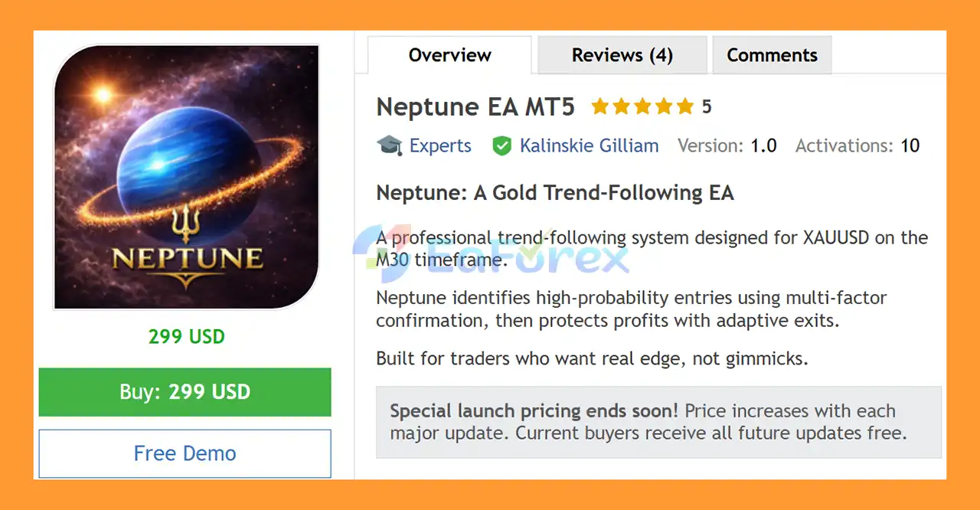Select the third rating star
Screen dimensions: 980x510
[x=642, y=107]
